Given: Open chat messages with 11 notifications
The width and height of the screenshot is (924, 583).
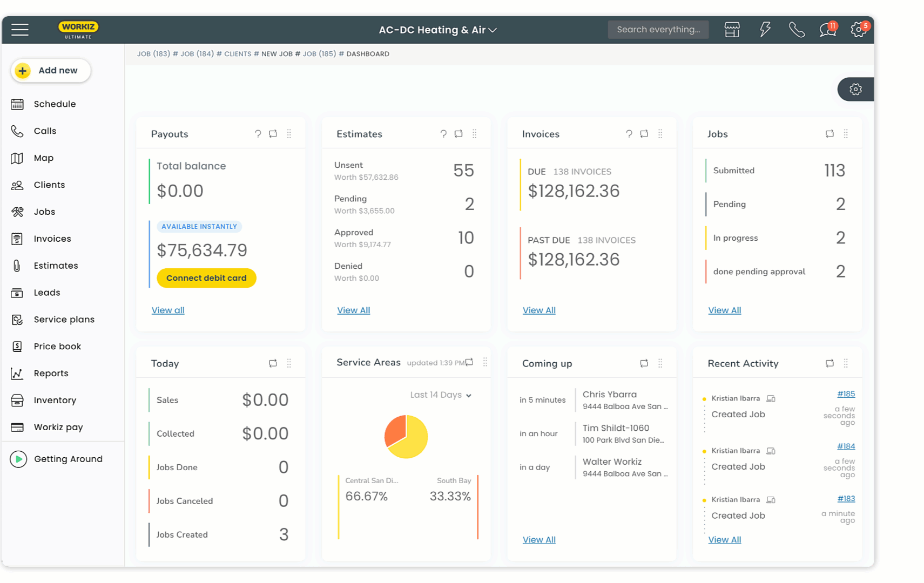Looking at the screenshot, I should click(x=827, y=30).
